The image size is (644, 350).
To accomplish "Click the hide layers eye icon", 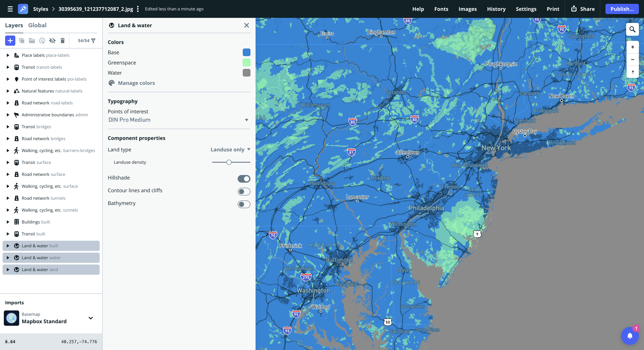I will coord(52,40).
